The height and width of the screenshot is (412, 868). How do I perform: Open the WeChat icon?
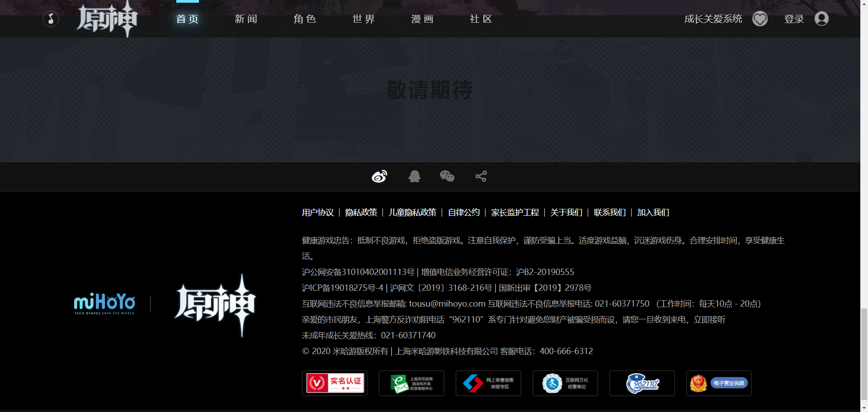point(447,176)
